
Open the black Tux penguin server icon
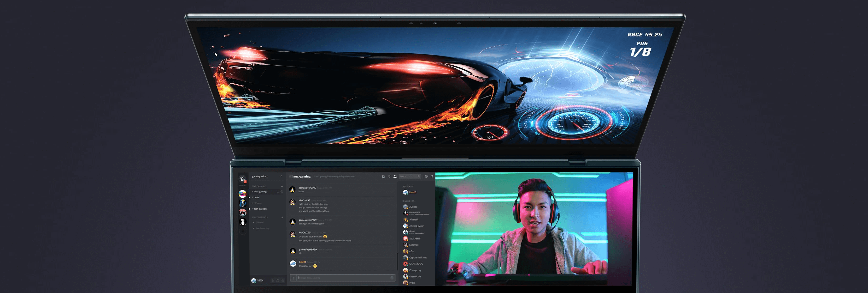pos(243,222)
